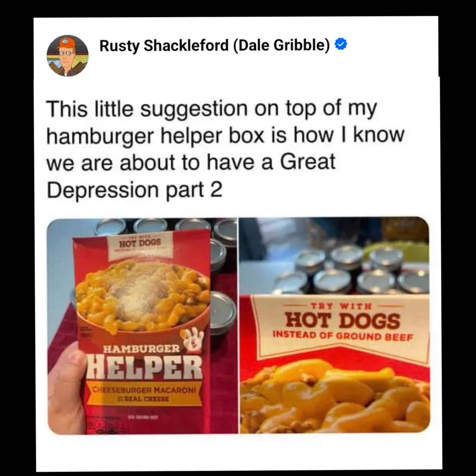Click the large "HELPER" logo on box

point(145,367)
